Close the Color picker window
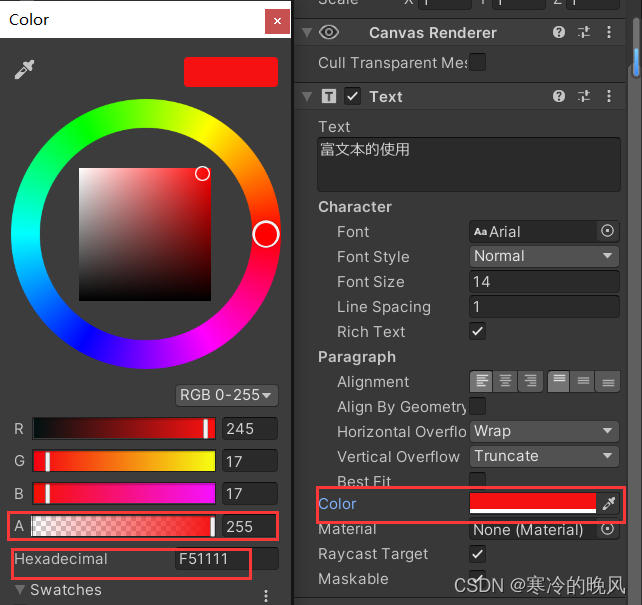 [277, 21]
